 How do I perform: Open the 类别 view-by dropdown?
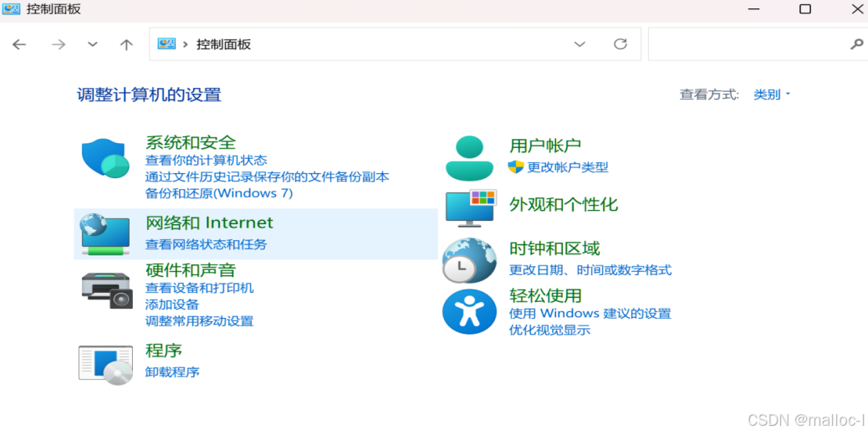[772, 95]
